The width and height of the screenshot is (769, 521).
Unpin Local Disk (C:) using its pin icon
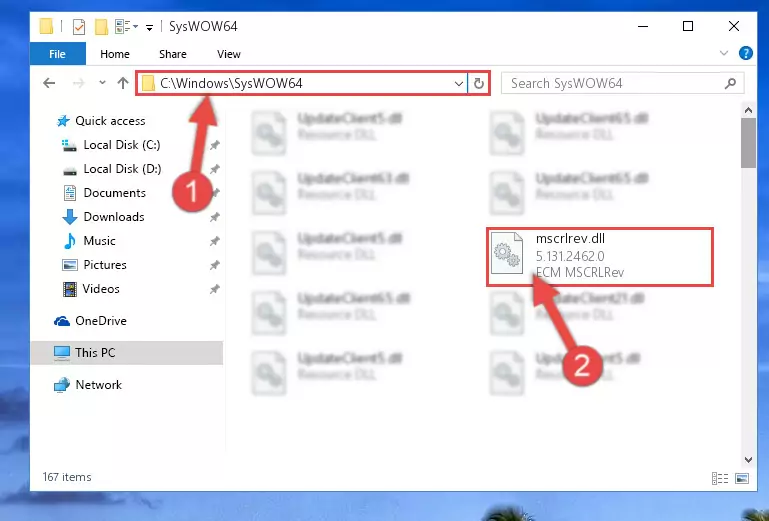pyautogui.click(x=215, y=145)
